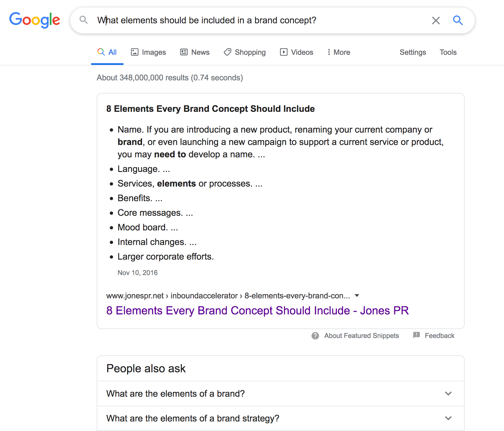Expand the More options menu
Image resolution: width=504 pixels, height=431 pixels.
pos(339,52)
